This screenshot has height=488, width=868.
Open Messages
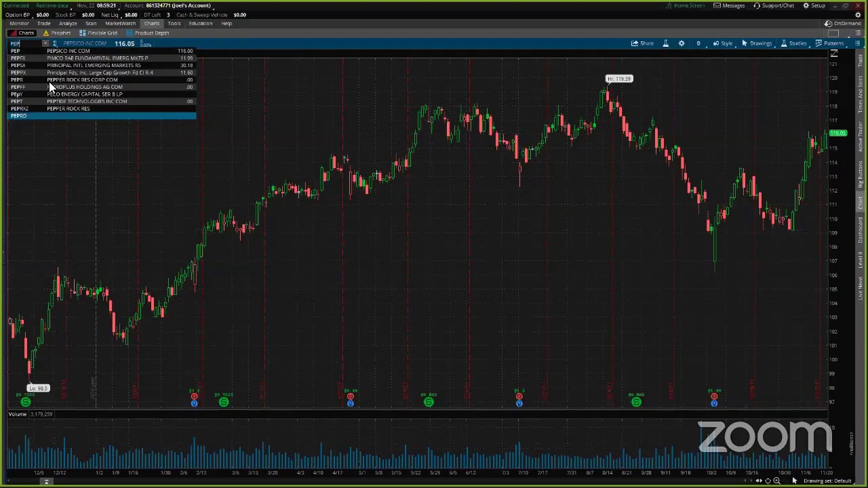pyautogui.click(x=729, y=5)
